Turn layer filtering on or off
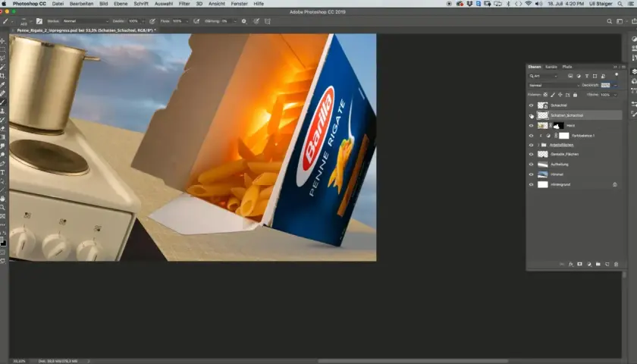Screen dimensions: 637x364 point(617,75)
